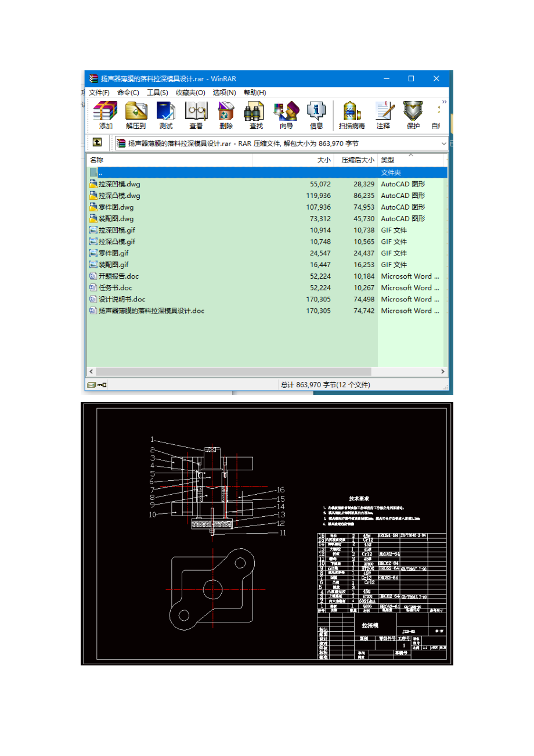Click the key icon in status bar
This screenshot has width=534, height=756.
pyautogui.click(x=102, y=385)
